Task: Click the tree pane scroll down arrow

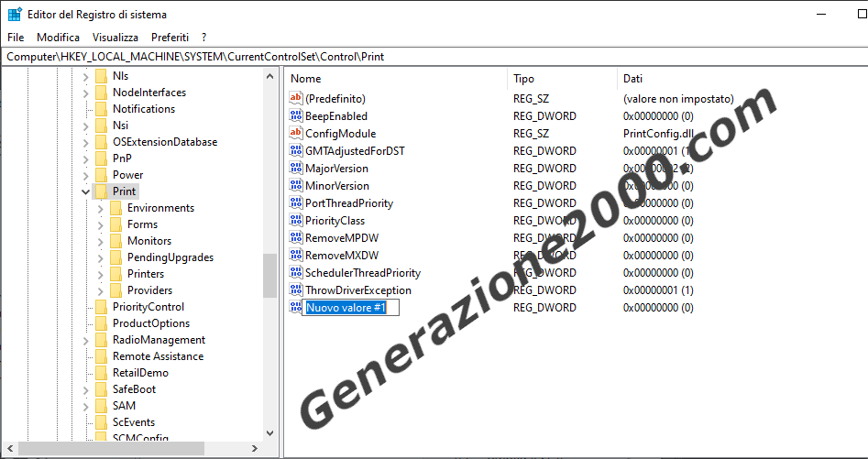Action: (x=269, y=433)
